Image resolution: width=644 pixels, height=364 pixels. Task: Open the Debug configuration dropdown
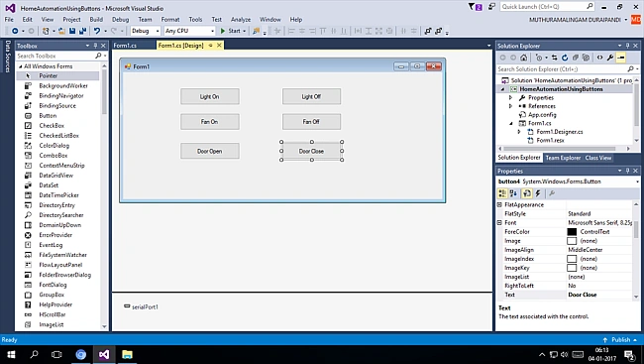[146, 31]
